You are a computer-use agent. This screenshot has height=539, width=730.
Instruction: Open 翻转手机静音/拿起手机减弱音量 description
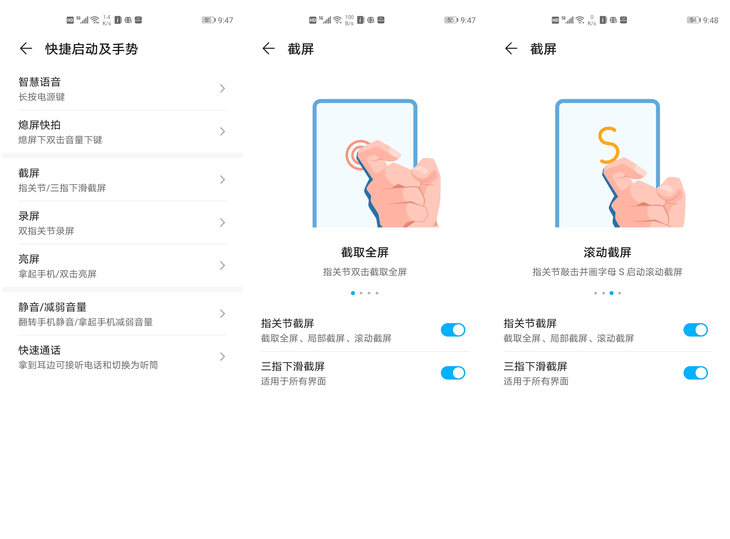tap(85, 322)
